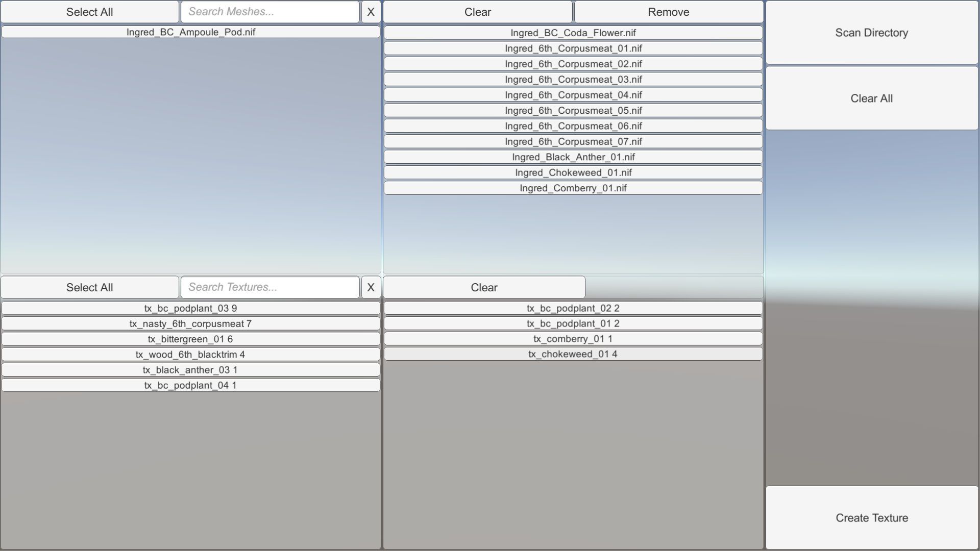Click the Clear All button

point(872,98)
